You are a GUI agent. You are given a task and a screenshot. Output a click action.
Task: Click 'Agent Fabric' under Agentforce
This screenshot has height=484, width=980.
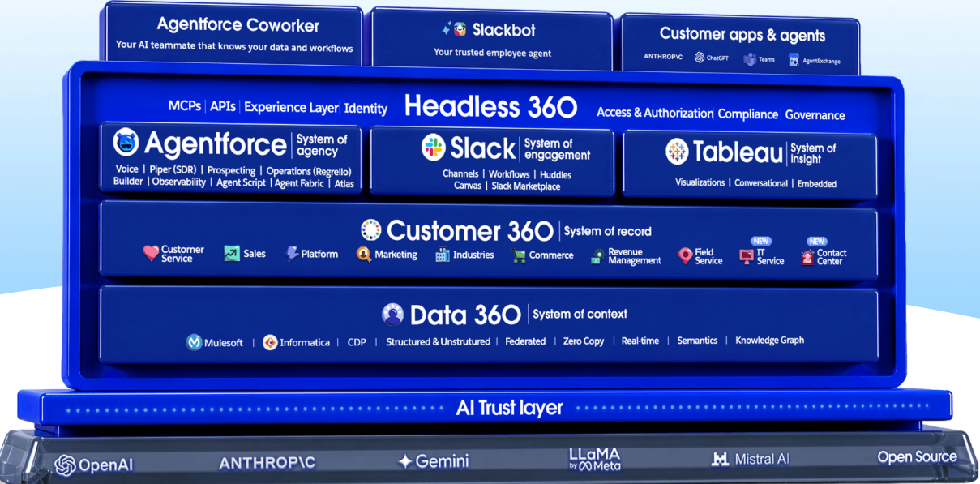pos(301,183)
